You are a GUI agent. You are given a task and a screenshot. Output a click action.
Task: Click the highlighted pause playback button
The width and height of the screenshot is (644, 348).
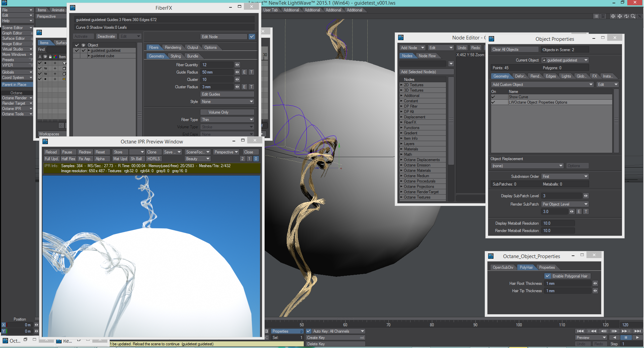626,337
